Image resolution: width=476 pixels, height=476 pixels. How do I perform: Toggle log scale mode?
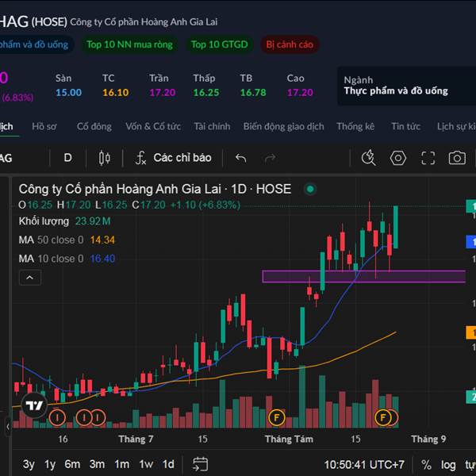coord(448,465)
